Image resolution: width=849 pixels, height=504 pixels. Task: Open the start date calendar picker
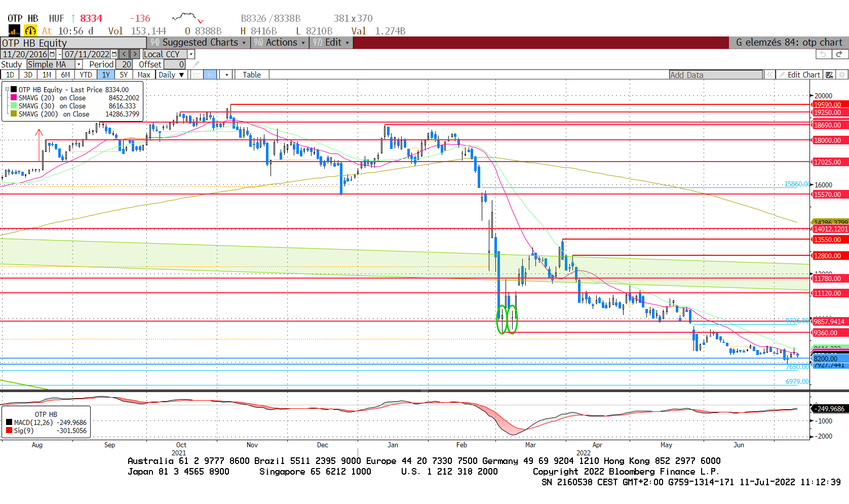point(52,54)
